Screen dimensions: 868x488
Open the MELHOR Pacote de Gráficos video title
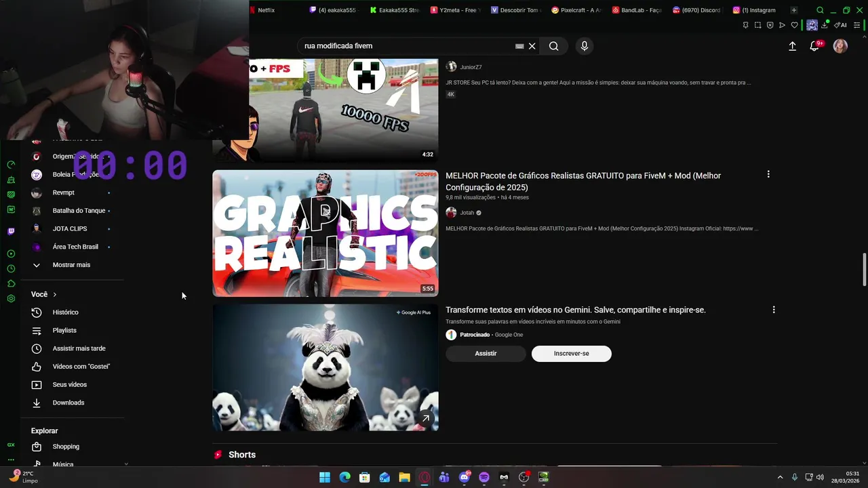[x=583, y=182]
